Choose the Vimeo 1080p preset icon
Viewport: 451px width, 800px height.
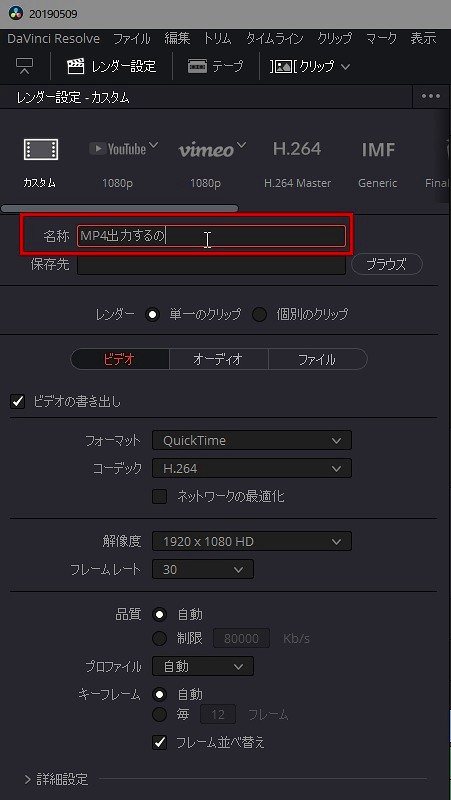click(212, 149)
